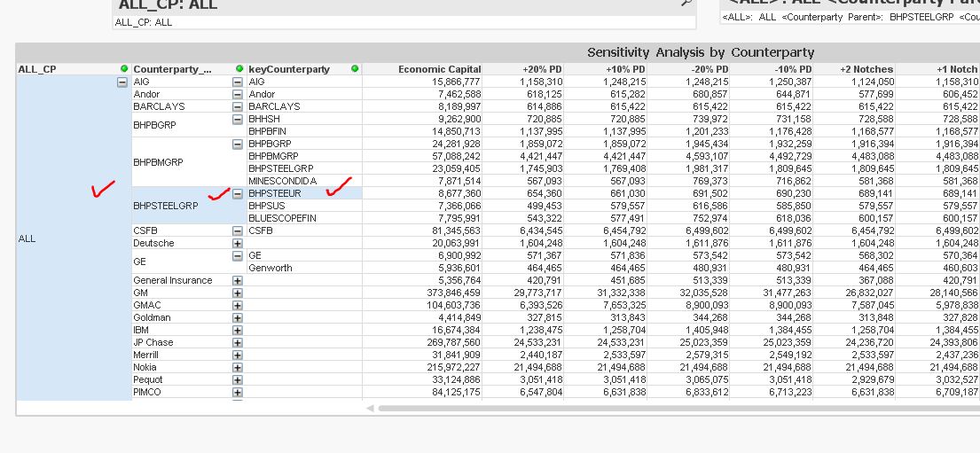This screenshot has width=980, height=453.
Task: Expand the JP Chase counterparty row
Action: (x=238, y=342)
